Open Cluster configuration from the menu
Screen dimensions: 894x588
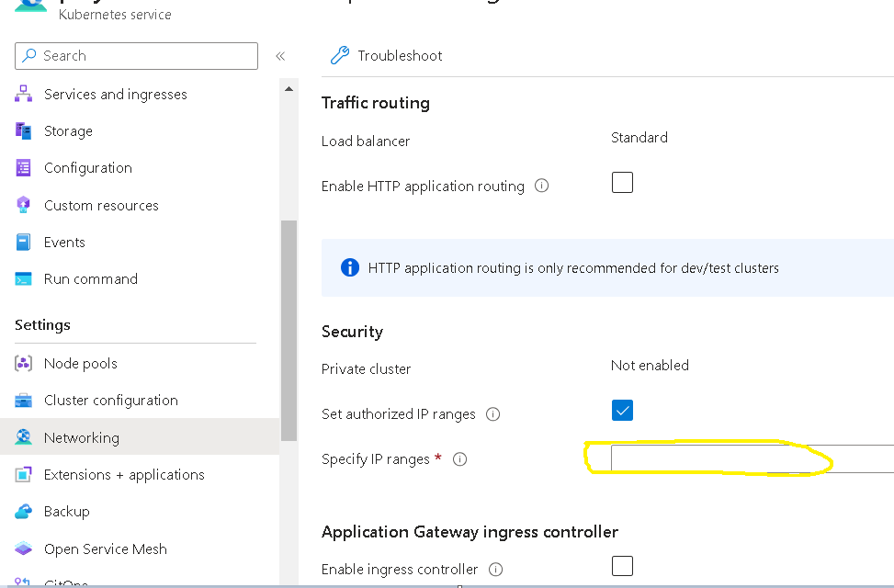click(110, 400)
